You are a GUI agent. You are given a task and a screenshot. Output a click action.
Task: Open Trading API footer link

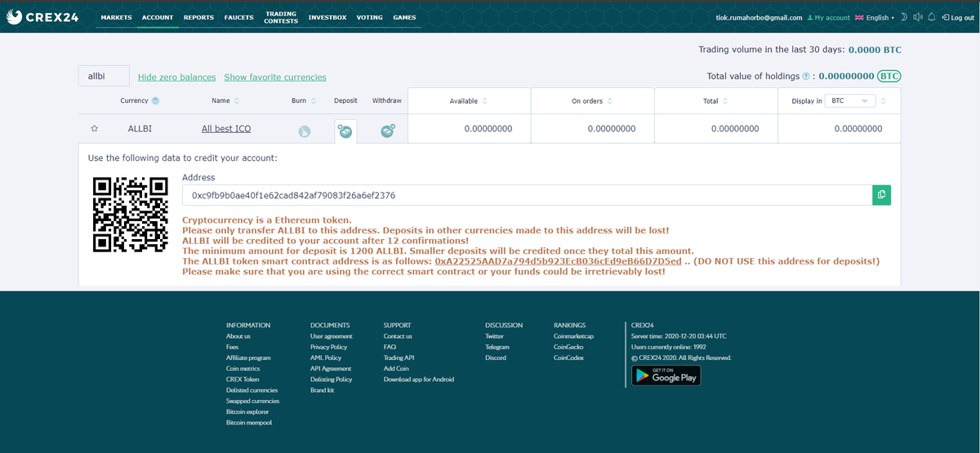coord(399,358)
